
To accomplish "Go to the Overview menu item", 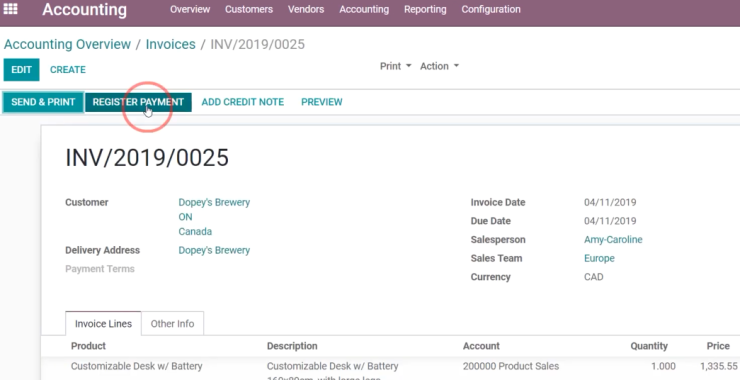I will [x=190, y=9].
